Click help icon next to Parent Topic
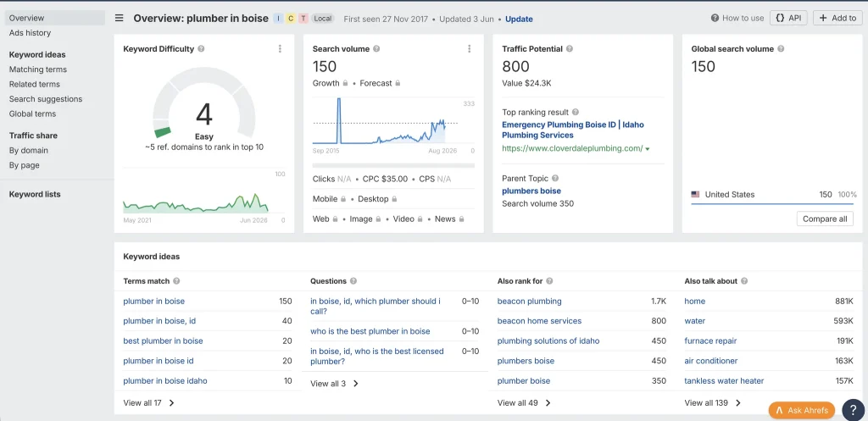The width and height of the screenshot is (868, 421). [555, 179]
